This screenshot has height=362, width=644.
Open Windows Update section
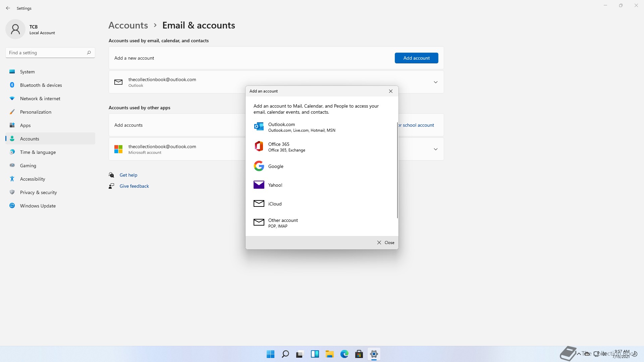point(38,206)
